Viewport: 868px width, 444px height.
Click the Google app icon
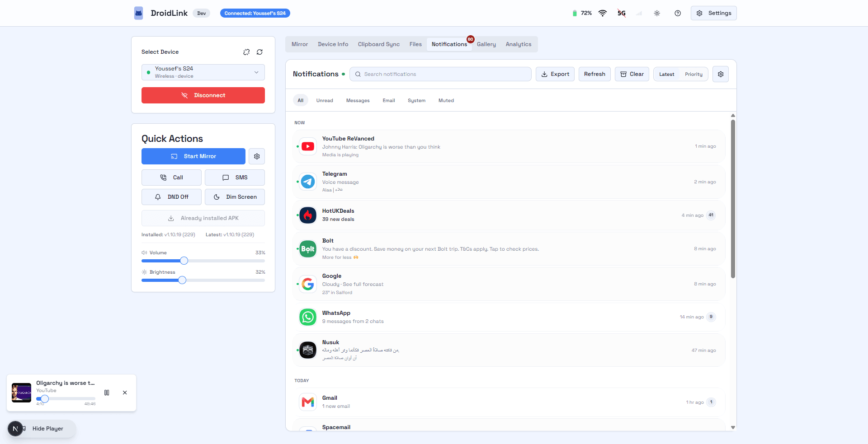tap(308, 284)
